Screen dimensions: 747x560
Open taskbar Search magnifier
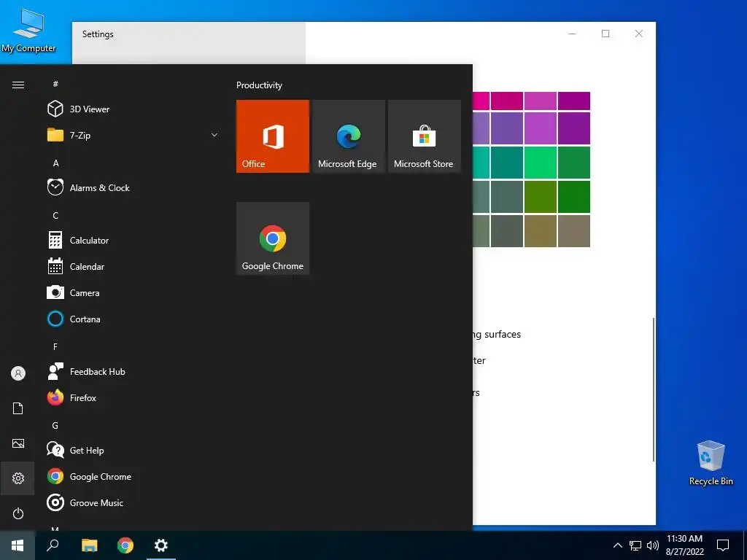tap(53, 545)
